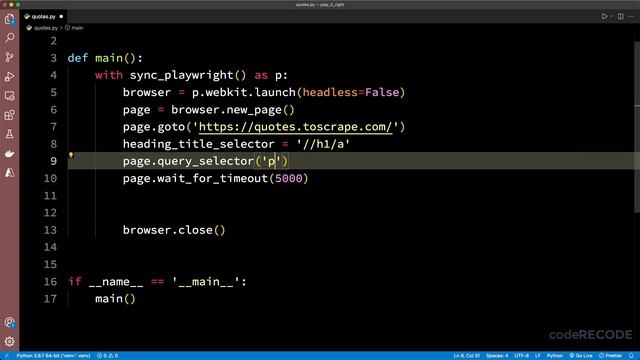Open the Accounts menu icon
This screenshot has height=360, width=640.
coord(9,322)
